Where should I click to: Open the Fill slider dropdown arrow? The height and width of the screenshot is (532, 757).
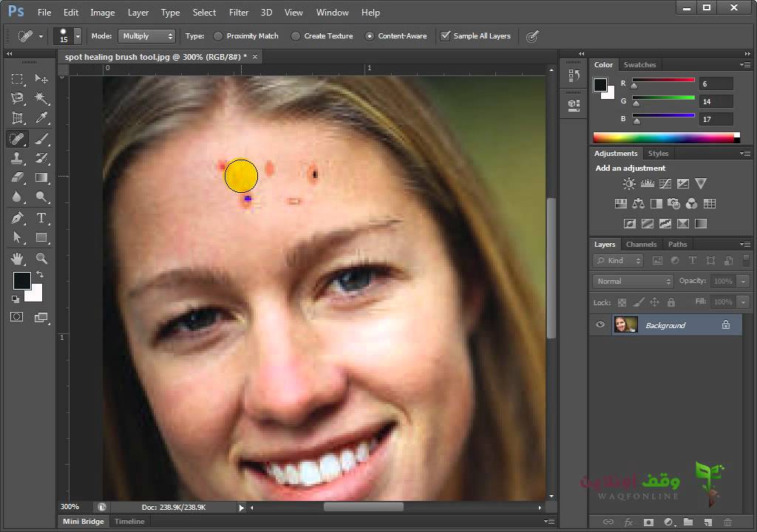[744, 302]
